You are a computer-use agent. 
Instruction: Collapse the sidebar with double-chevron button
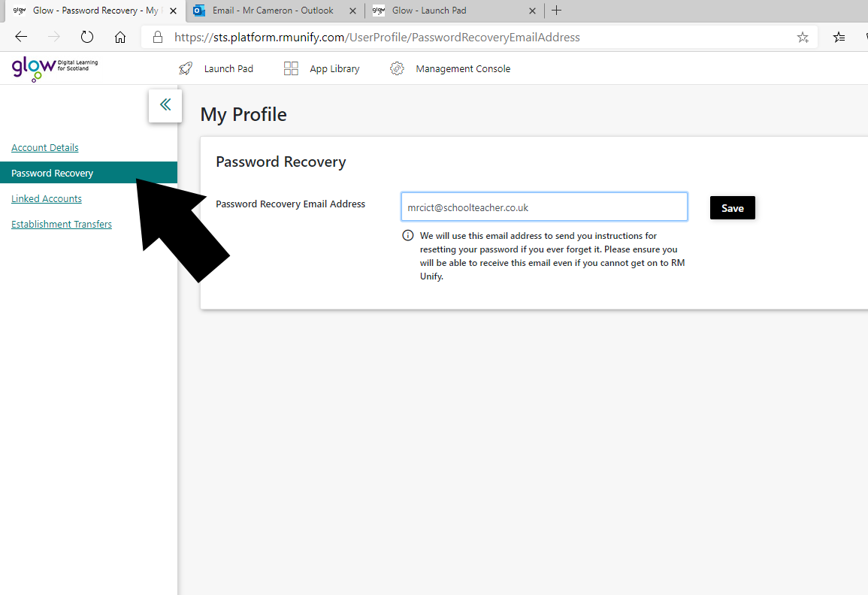tap(165, 105)
